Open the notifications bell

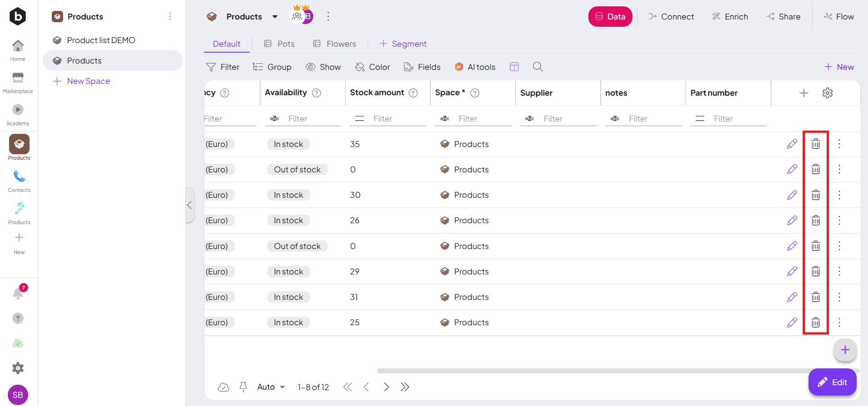[18, 293]
